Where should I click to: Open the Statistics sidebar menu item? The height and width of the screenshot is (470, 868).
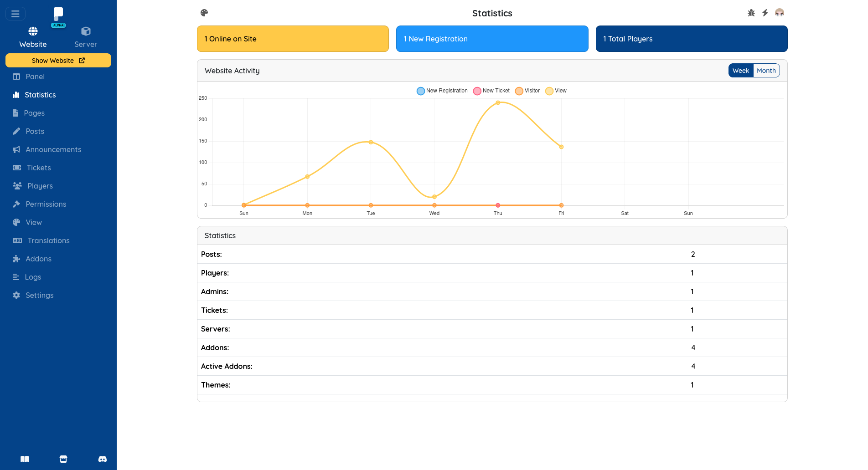point(40,95)
